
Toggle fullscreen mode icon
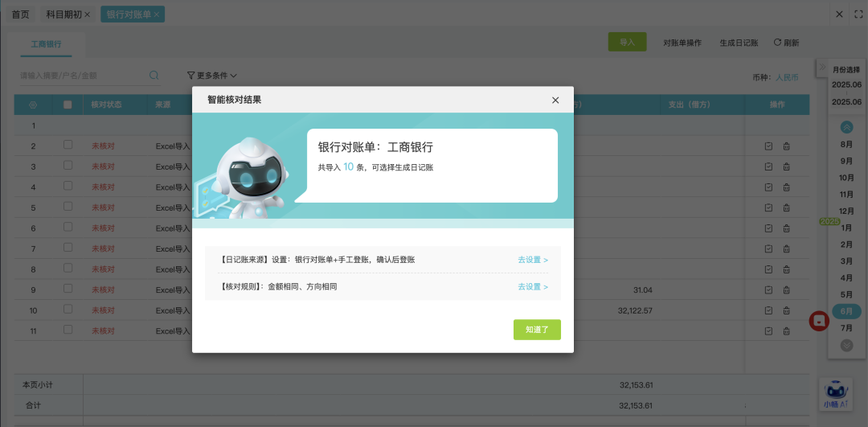(x=858, y=14)
